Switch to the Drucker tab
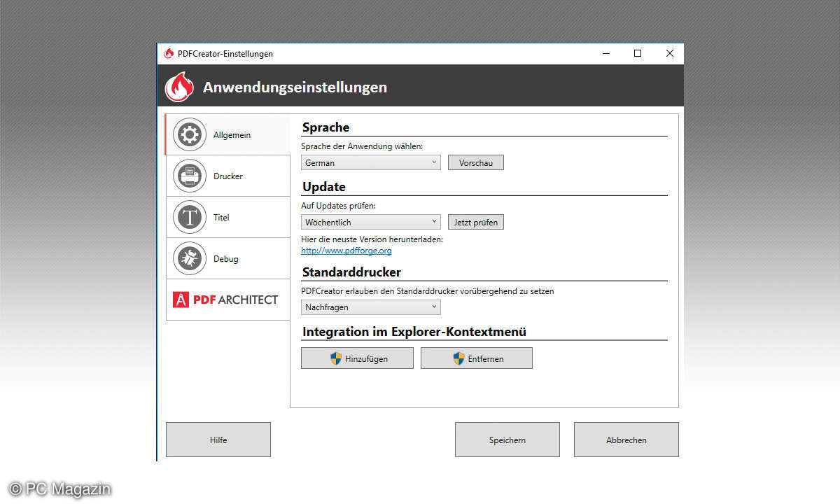Viewport: 840px width, 504px height. click(227, 176)
